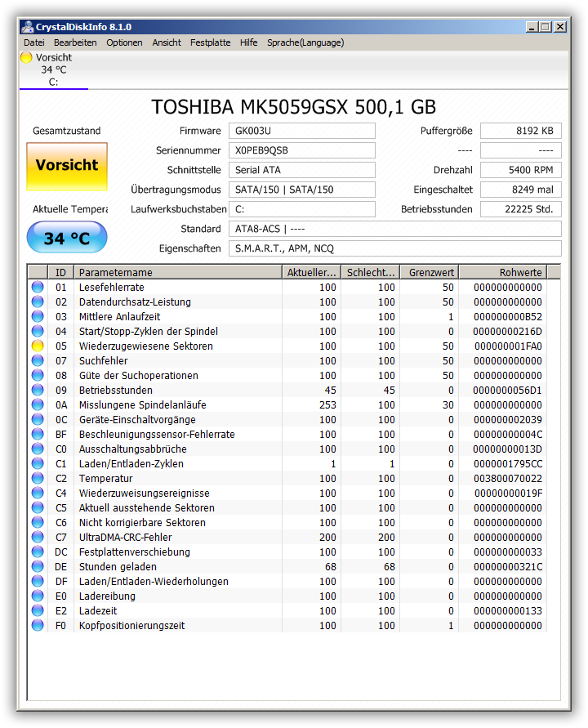Viewport: 588px width, 728px height.
Task: Click the Grenzwert column header
Action: (x=430, y=273)
